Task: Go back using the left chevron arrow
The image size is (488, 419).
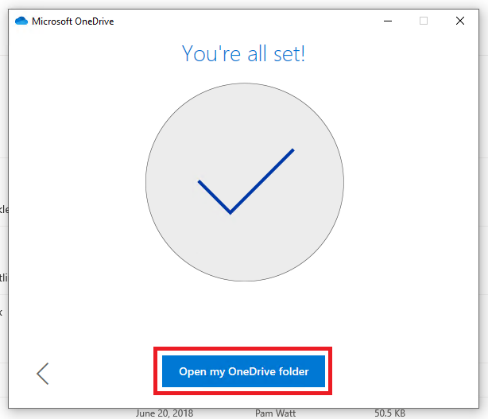Action: [43, 374]
